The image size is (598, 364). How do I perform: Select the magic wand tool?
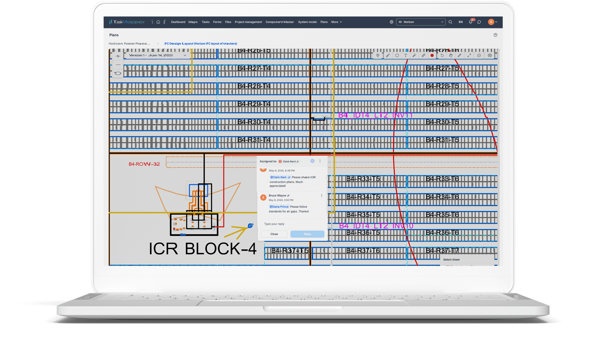coord(414,55)
